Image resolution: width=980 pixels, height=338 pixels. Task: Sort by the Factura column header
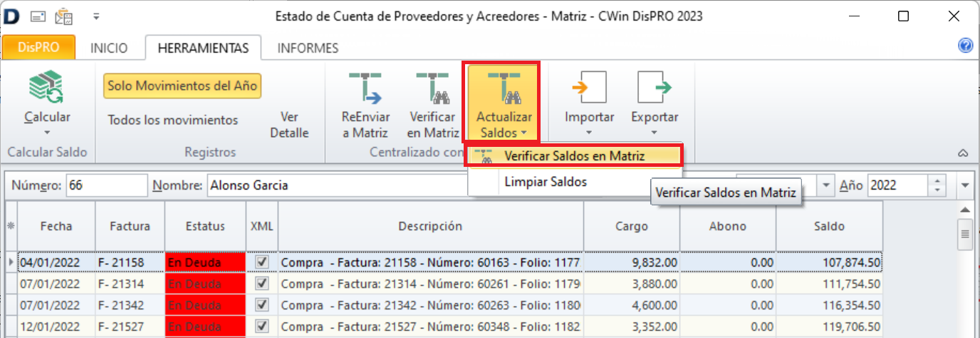tap(130, 226)
